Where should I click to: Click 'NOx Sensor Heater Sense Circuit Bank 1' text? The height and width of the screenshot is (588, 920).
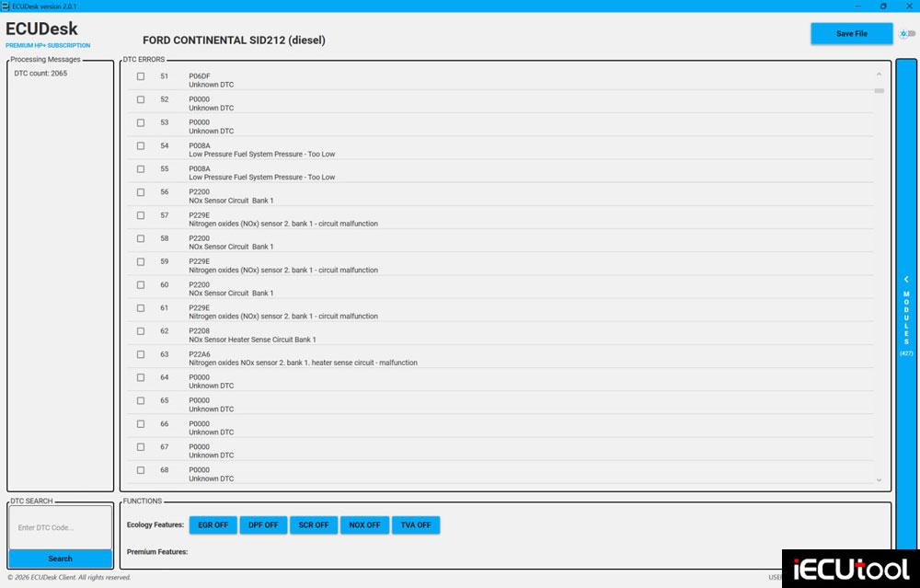tap(252, 340)
